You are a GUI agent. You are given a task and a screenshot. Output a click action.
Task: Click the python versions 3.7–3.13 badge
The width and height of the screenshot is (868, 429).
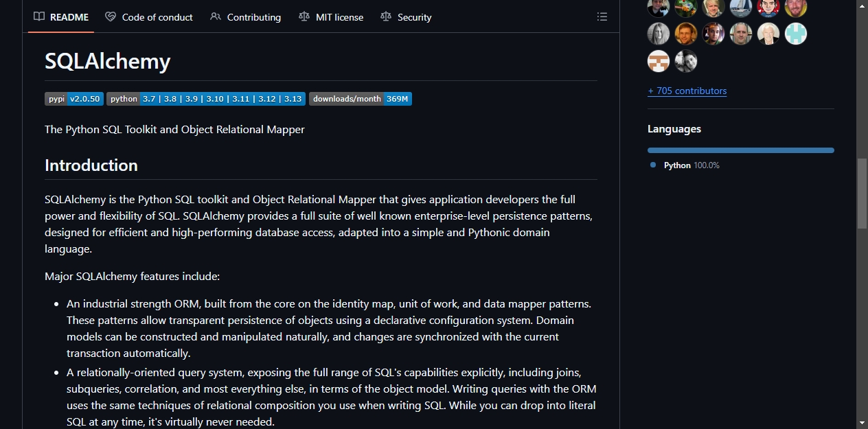pos(206,99)
